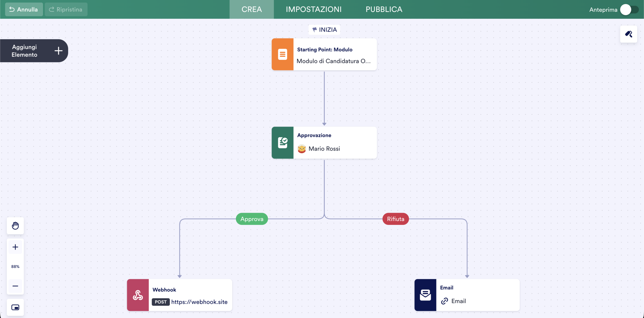The height and width of the screenshot is (318, 644).
Task: Click the Approvazione node title
Action: click(314, 135)
